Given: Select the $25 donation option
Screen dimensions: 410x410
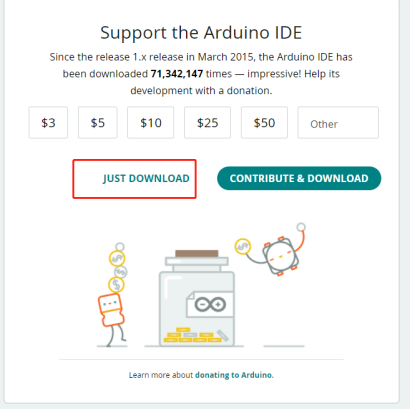Looking at the screenshot, I should 207,123.
